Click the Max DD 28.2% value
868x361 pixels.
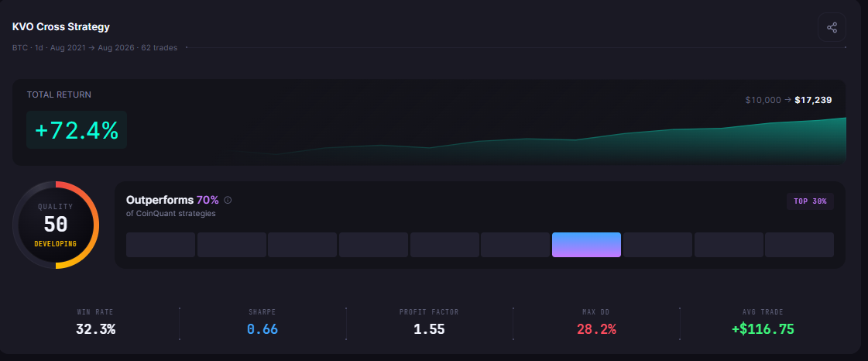coord(596,329)
